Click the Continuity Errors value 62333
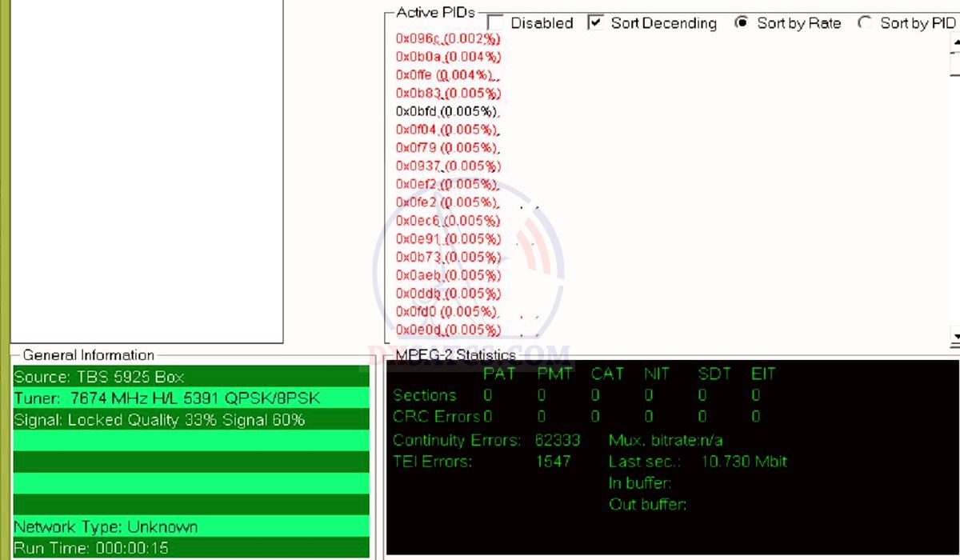Image resolution: width=960 pixels, height=560 pixels. (558, 440)
